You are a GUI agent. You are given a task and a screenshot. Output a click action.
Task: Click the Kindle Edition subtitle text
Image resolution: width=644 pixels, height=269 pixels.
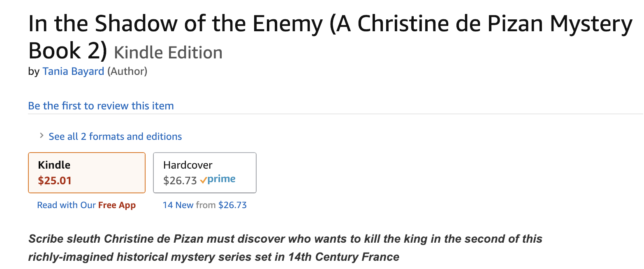168,53
